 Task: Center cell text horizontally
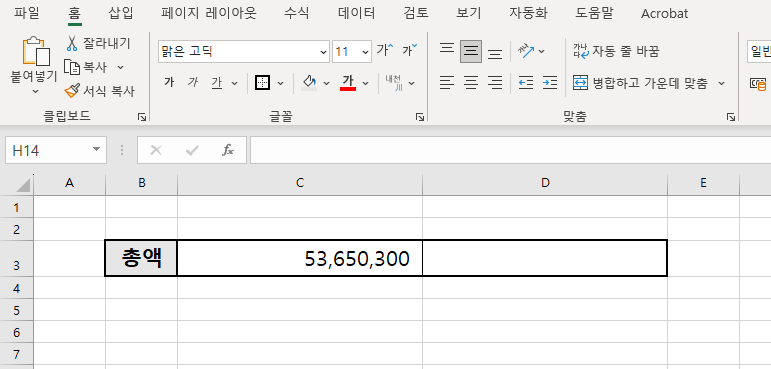pyautogui.click(x=471, y=83)
